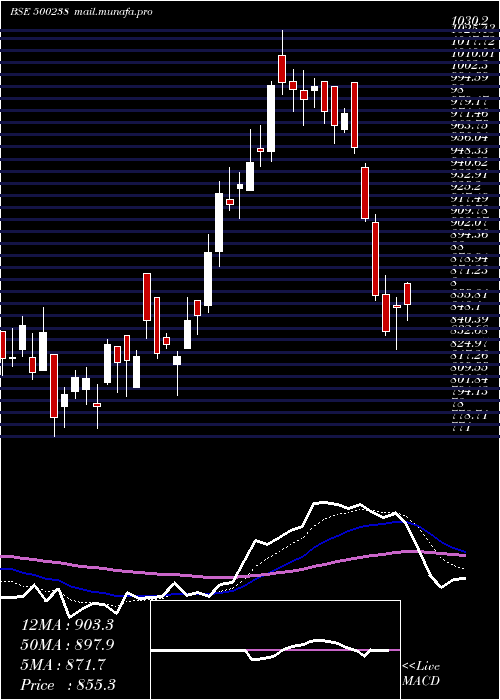
Task: Click the 1010.01 price axis label
Action: pos(473,54)
